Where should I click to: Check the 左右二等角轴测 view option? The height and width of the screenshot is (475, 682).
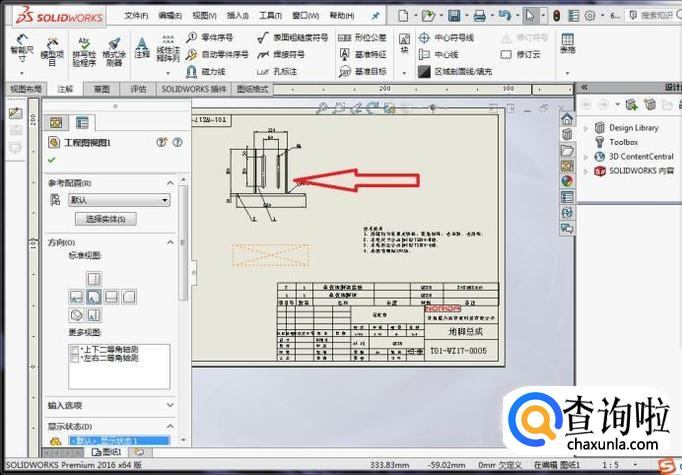[x=75, y=358]
